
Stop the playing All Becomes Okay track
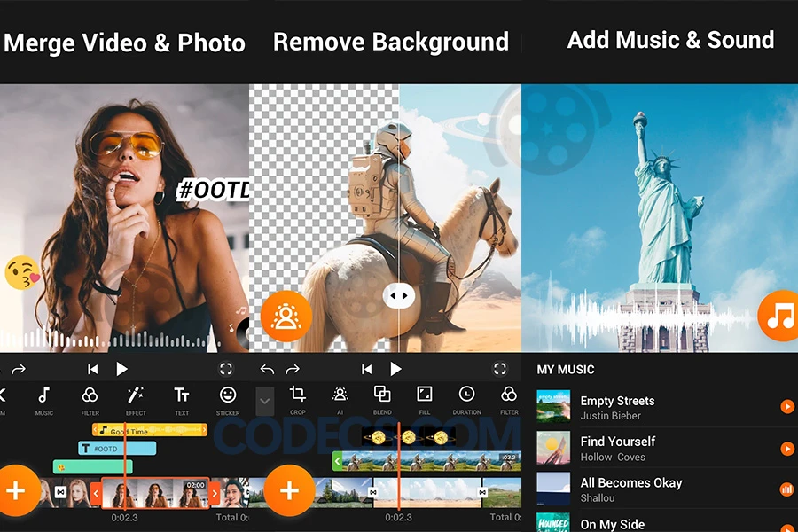pyautogui.click(x=786, y=489)
